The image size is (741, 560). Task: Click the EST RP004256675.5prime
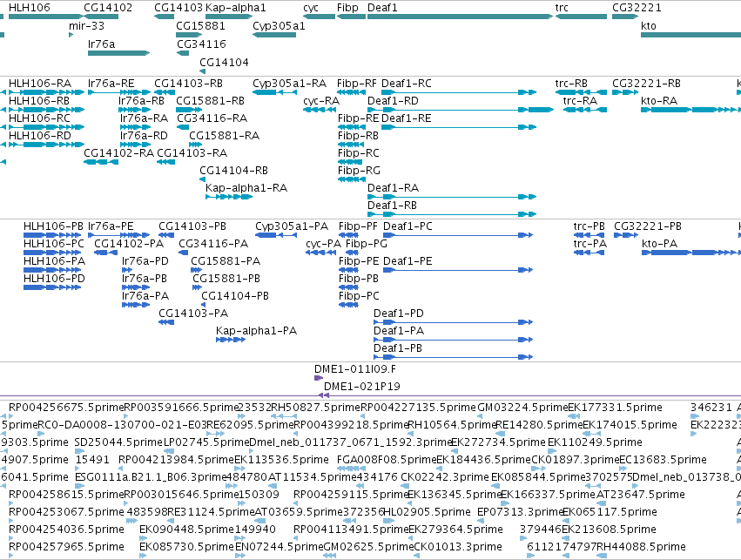click(x=66, y=408)
